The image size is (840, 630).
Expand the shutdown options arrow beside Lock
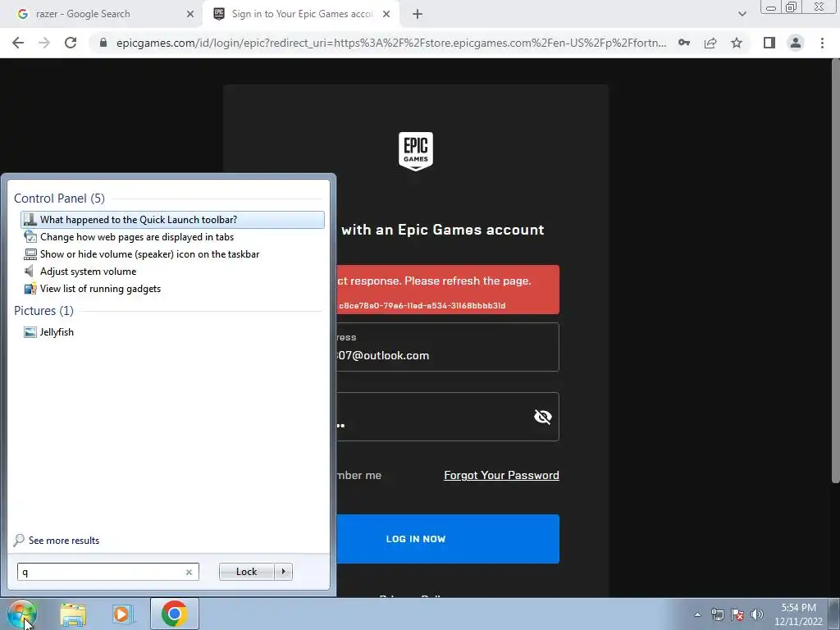283,572
